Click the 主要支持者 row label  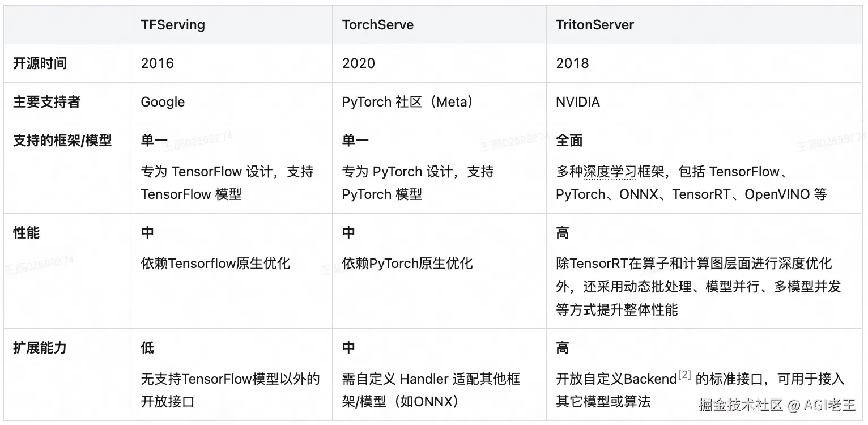click(46, 102)
